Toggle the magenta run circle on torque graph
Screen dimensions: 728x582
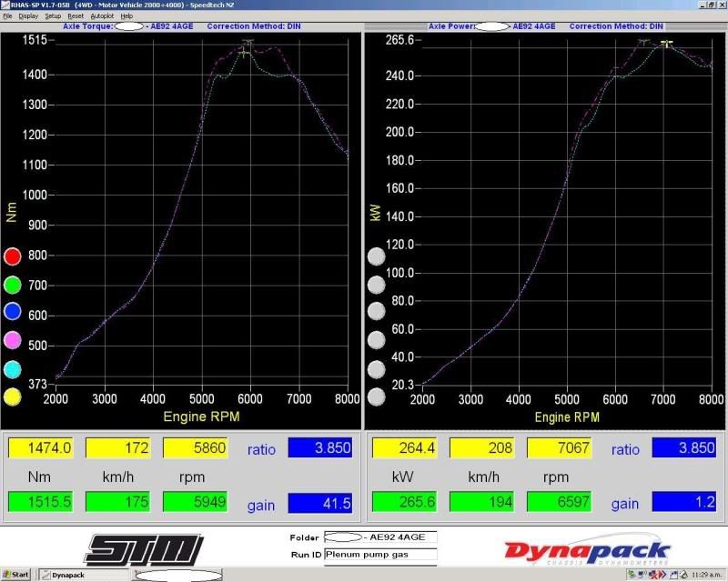point(13,340)
